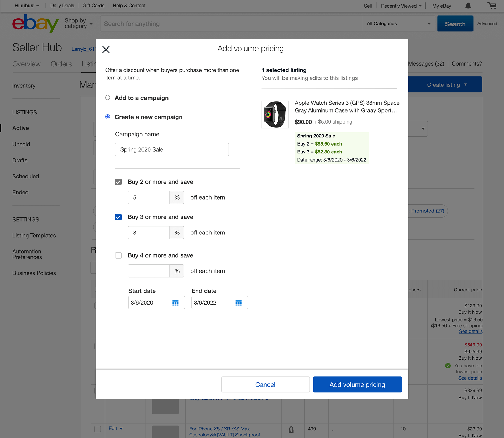The image size is (504, 438).
Task: Click the Comments? link
Action: coord(467,64)
